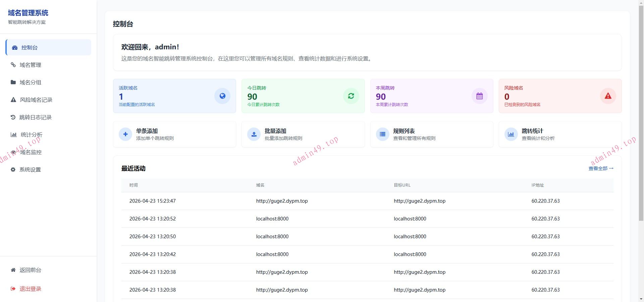The height and width of the screenshot is (302, 644).
Task: Click the IP 60.220.37.63 in the 13:20:50 row
Action: tap(546, 237)
